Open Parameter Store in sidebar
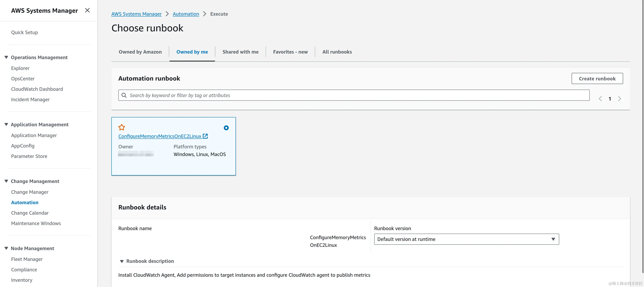644x287 pixels. click(x=29, y=156)
